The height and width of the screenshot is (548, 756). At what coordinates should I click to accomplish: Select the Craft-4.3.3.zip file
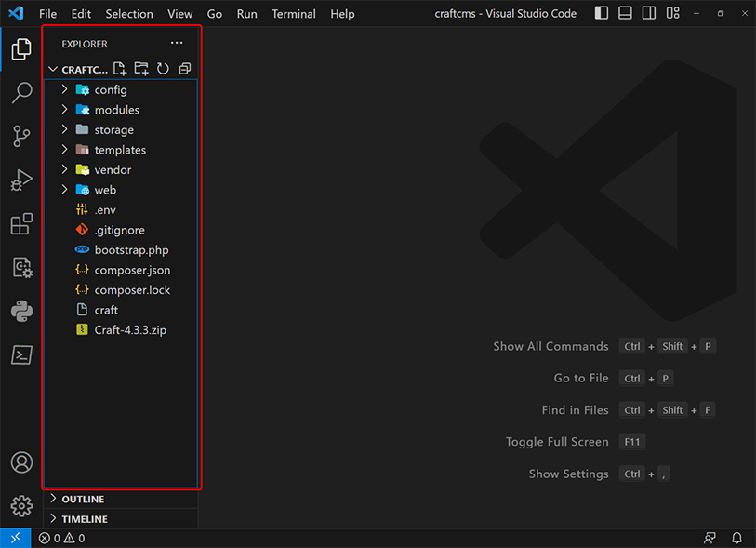point(121,330)
